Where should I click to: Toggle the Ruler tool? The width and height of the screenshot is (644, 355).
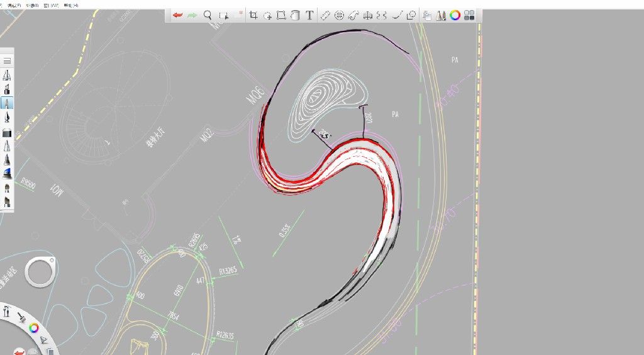click(x=325, y=16)
